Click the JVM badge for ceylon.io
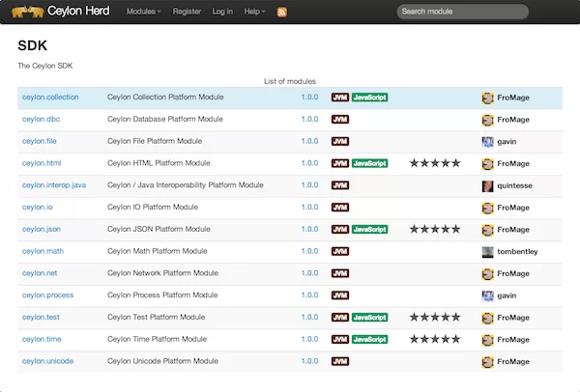Viewport: 580px width, 392px height. (x=340, y=208)
